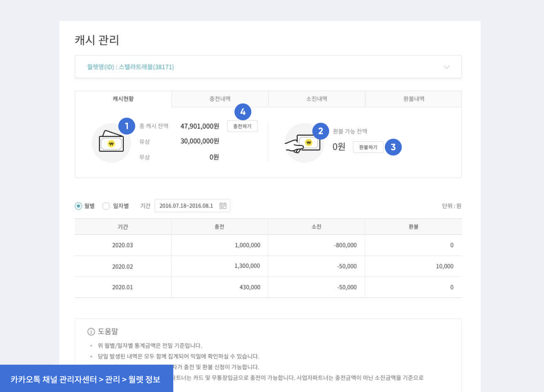
Task: Click the chevron arrow of the wallet selector
Action: (446, 67)
